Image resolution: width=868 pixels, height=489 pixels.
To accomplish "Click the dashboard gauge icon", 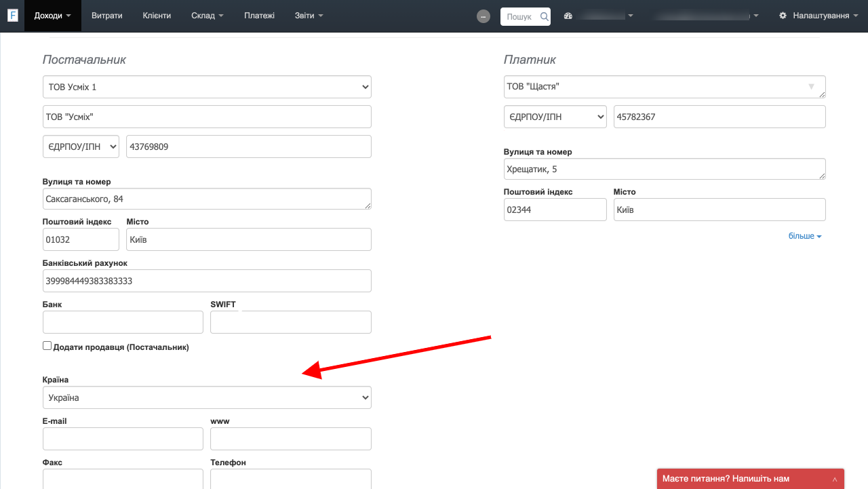I will (x=568, y=16).
